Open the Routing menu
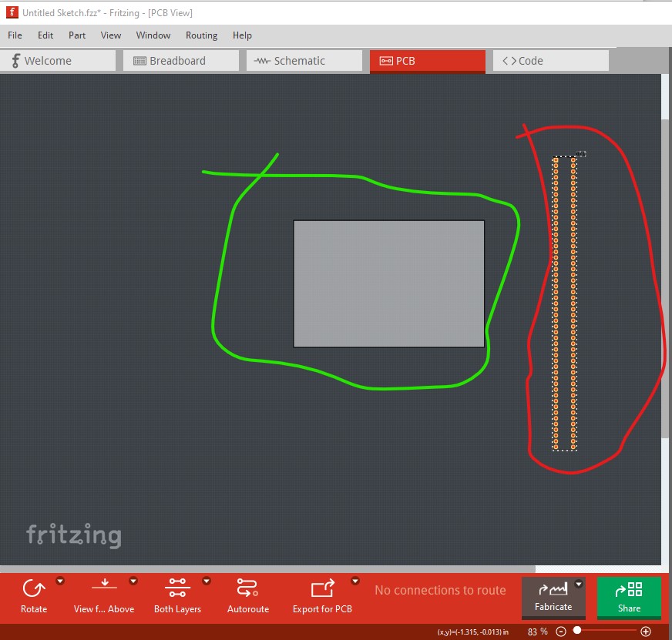The image size is (672, 640). [x=201, y=35]
